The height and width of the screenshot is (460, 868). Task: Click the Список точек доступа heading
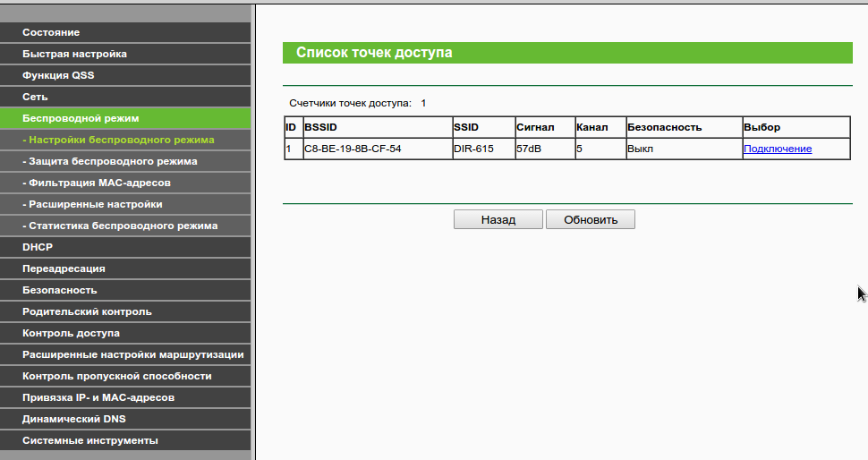click(374, 53)
